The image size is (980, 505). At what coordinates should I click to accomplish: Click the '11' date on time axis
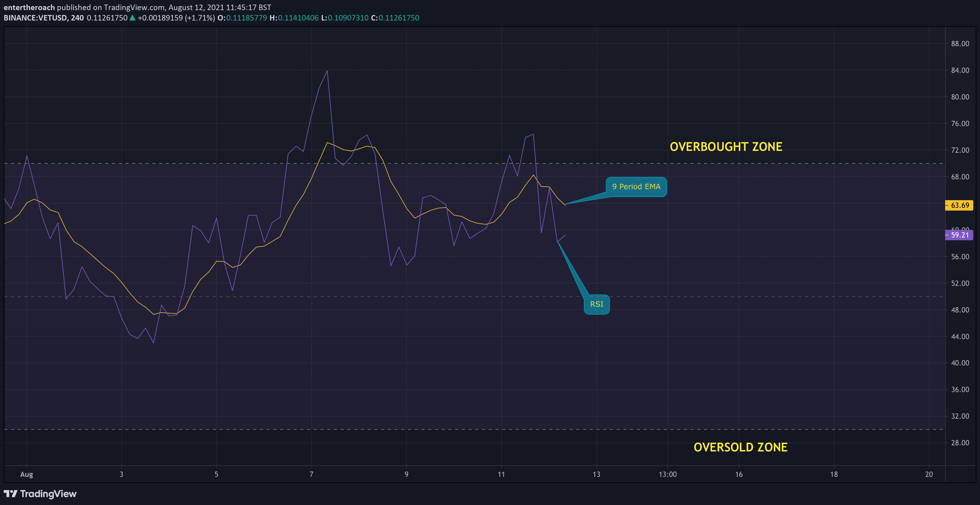tap(501, 474)
